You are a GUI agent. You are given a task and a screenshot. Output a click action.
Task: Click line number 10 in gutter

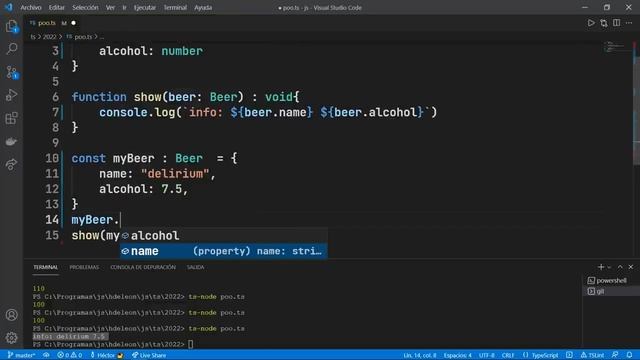coord(51,158)
